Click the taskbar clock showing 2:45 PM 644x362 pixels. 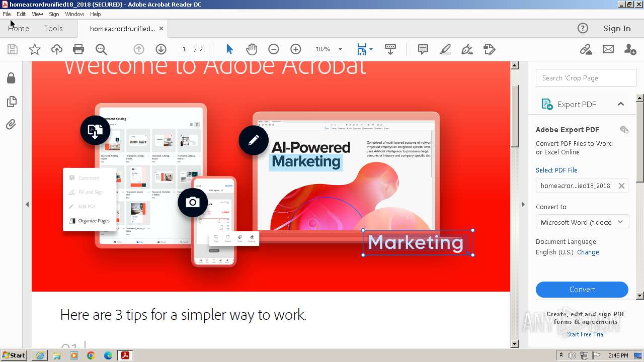pyautogui.click(x=618, y=355)
